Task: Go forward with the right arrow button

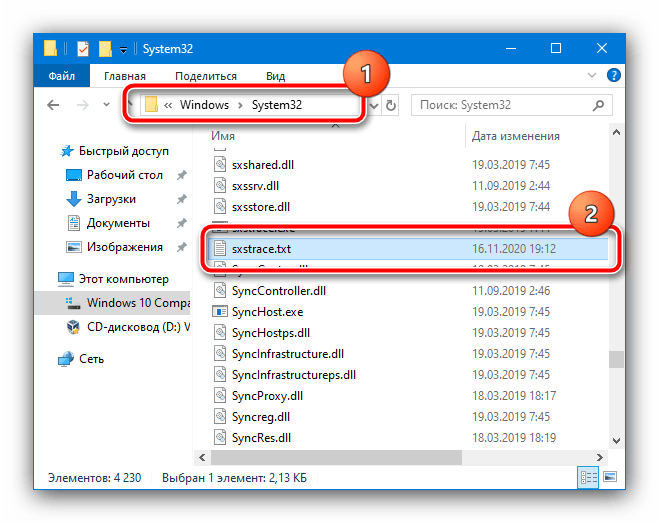Action: point(83,105)
